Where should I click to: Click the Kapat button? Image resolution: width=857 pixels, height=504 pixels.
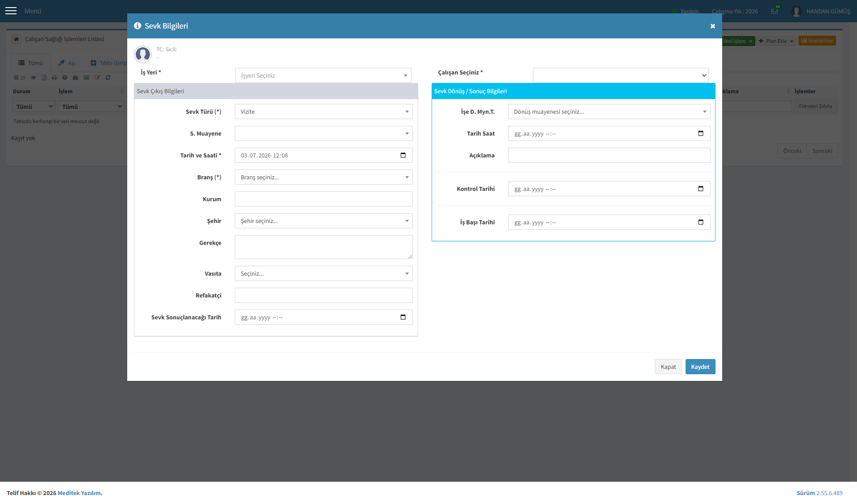point(668,367)
